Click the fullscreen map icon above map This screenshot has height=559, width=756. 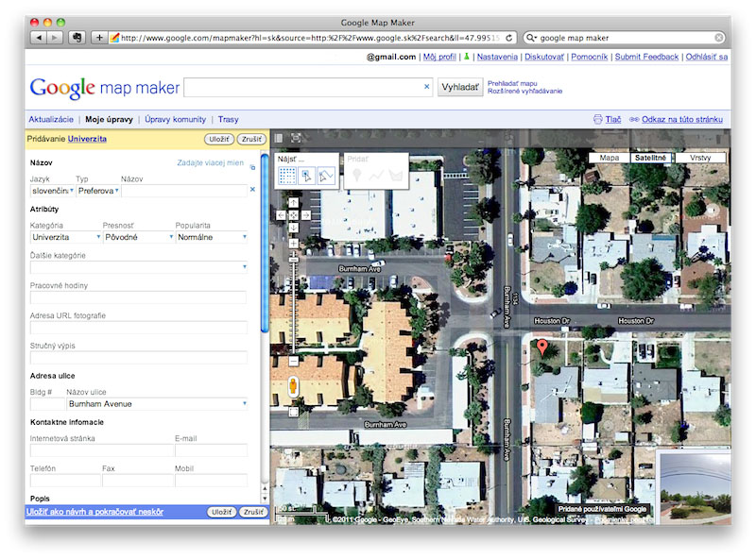click(296, 138)
